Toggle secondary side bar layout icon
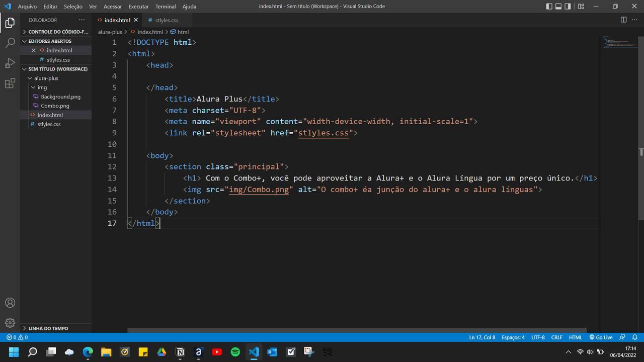 coord(568,7)
